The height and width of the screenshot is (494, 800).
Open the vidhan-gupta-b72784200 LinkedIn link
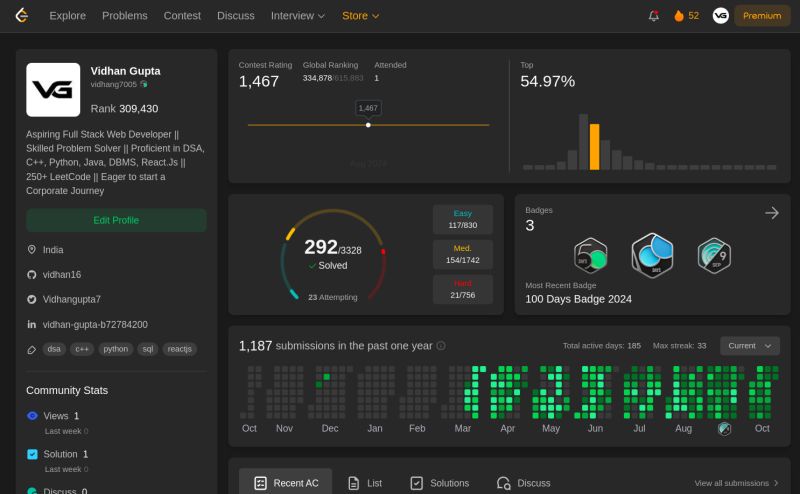click(95, 325)
